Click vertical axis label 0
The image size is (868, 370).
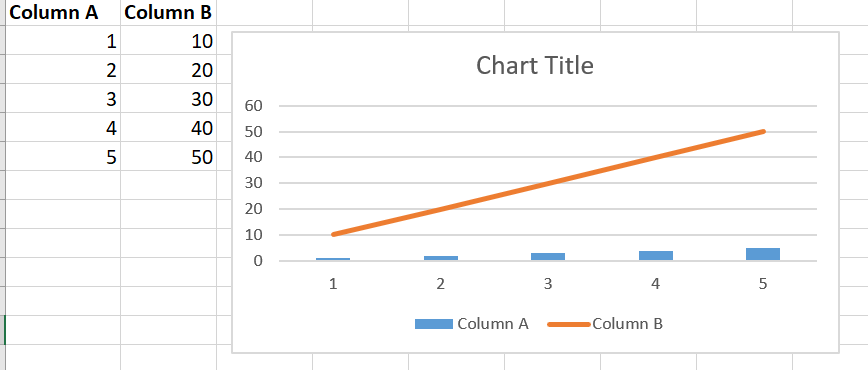click(257, 261)
